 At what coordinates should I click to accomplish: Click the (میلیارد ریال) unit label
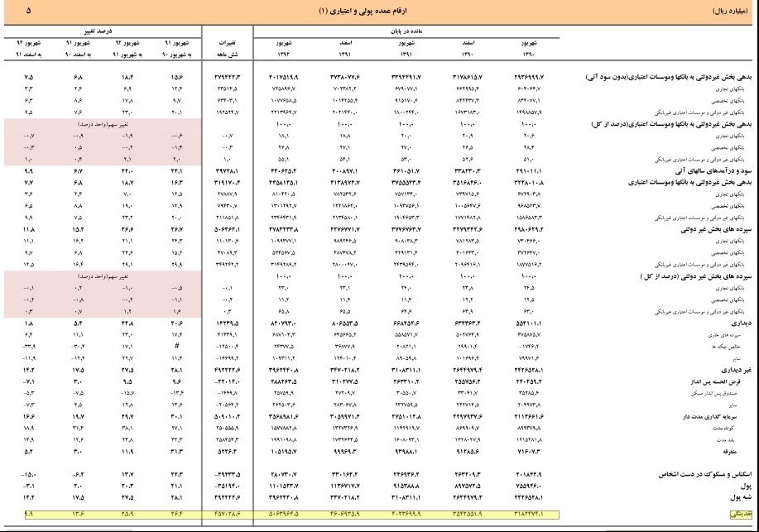point(730,11)
